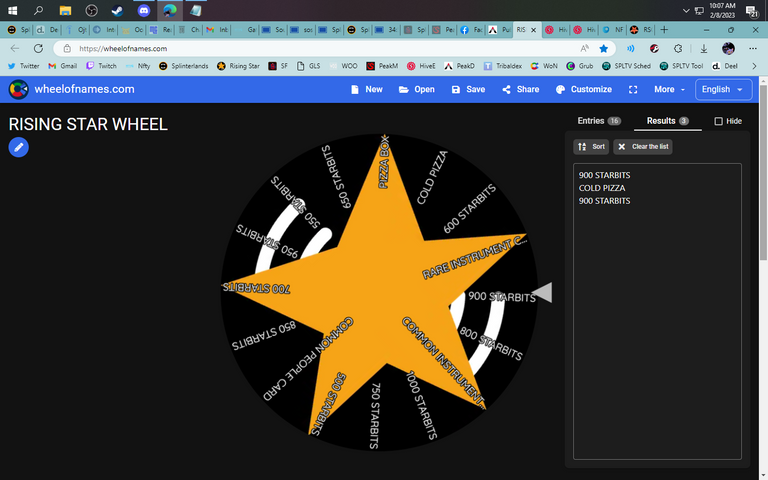Expand the bookmarks overflow chevron
768x480 pixels.
pos(754,66)
